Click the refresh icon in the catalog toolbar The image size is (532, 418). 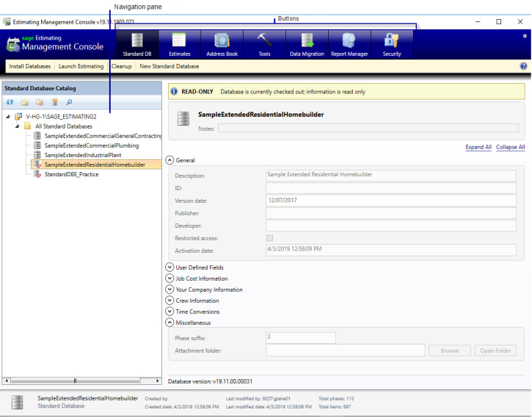coord(10,103)
